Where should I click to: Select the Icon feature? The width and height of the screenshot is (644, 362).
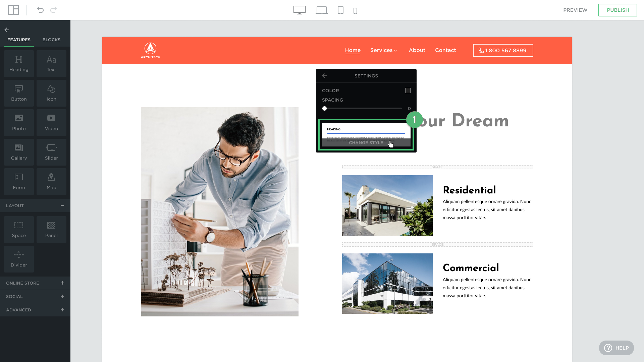tap(51, 93)
